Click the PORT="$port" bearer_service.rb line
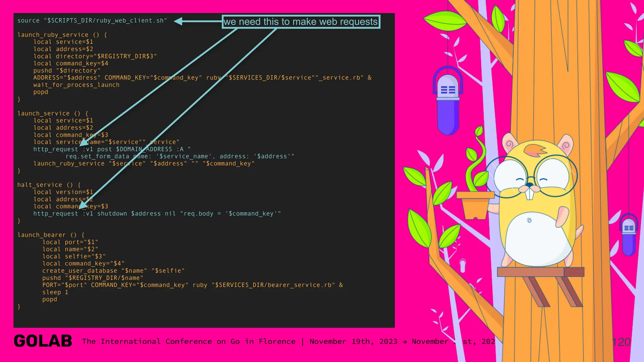 coord(193,285)
